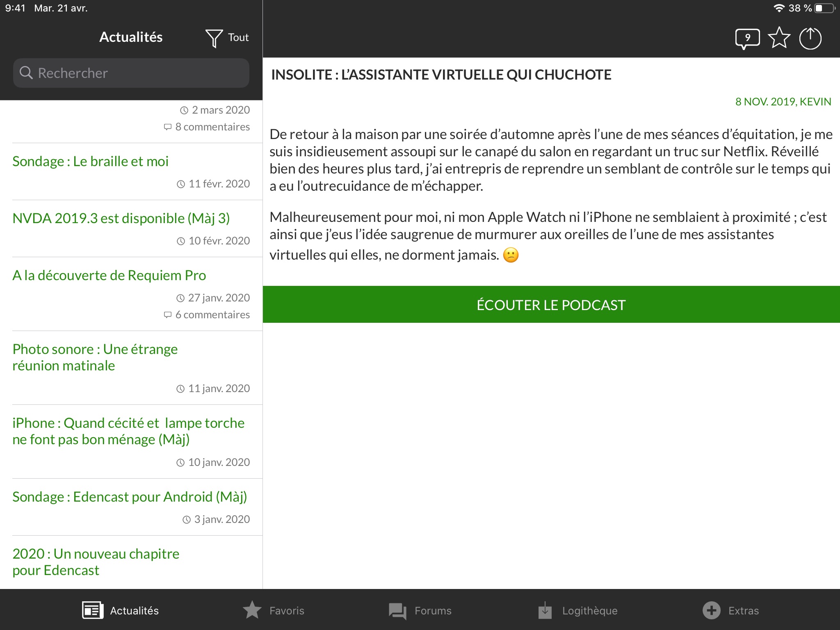Screen dimensions: 840x630
Task: Tap the Mar. 21 avr. date in status bar
Action: [x=61, y=8]
